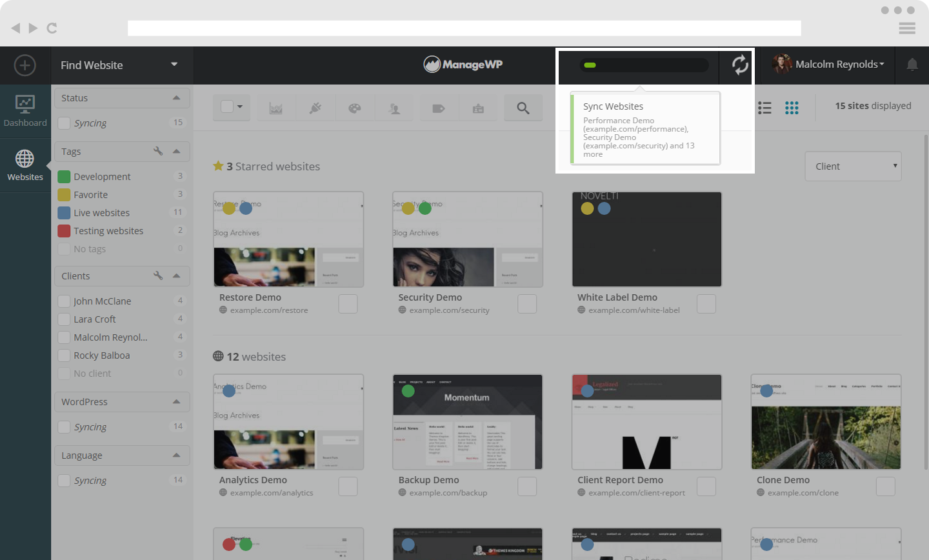Filter by Testing websites tag
The image size is (929, 560).
coord(108,230)
